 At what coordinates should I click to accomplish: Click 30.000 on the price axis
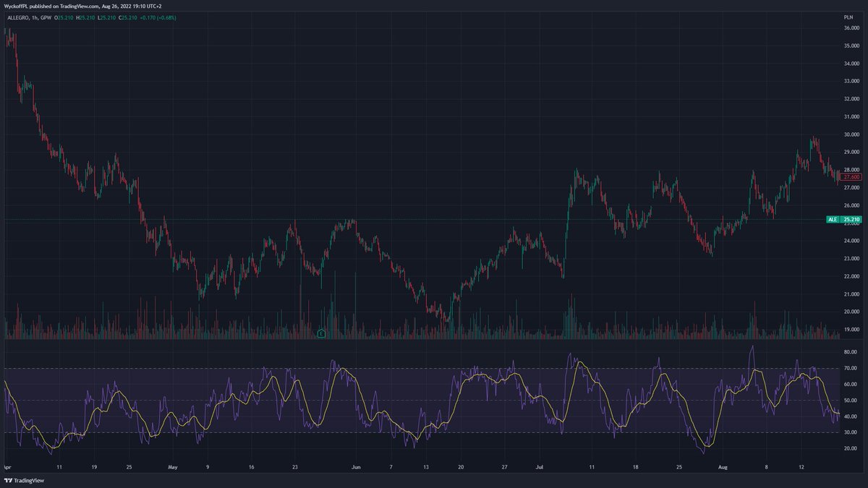pos(851,134)
